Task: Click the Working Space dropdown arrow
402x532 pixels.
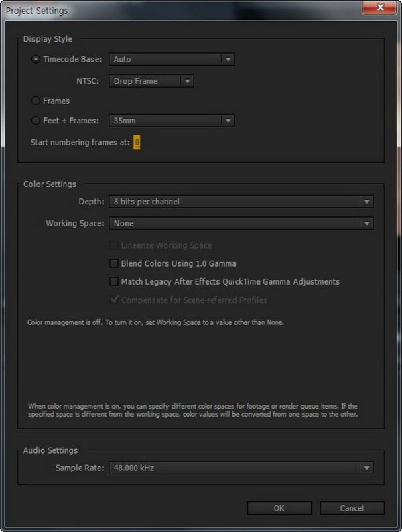Action: (366, 224)
